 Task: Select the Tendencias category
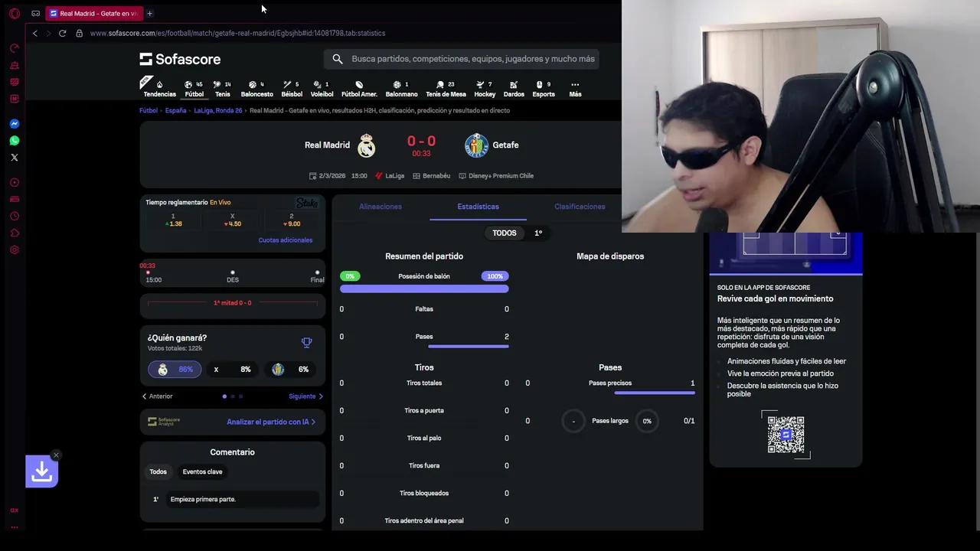(x=159, y=89)
